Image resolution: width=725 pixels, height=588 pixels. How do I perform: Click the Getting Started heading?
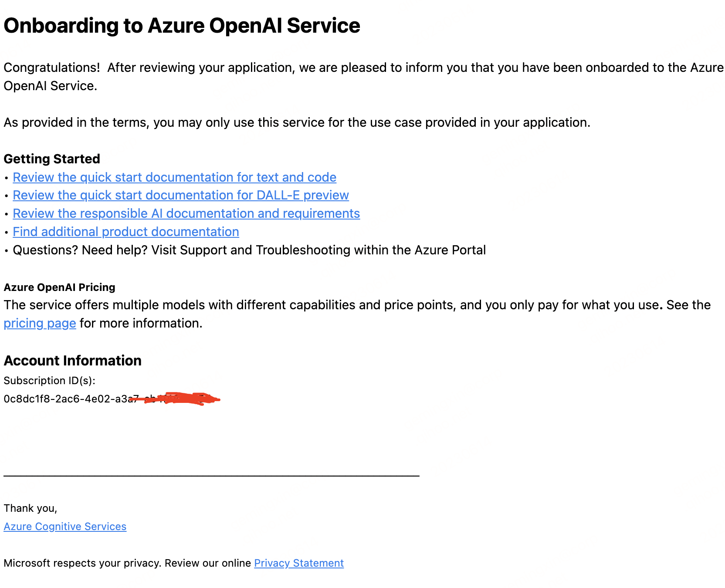(52, 159)
